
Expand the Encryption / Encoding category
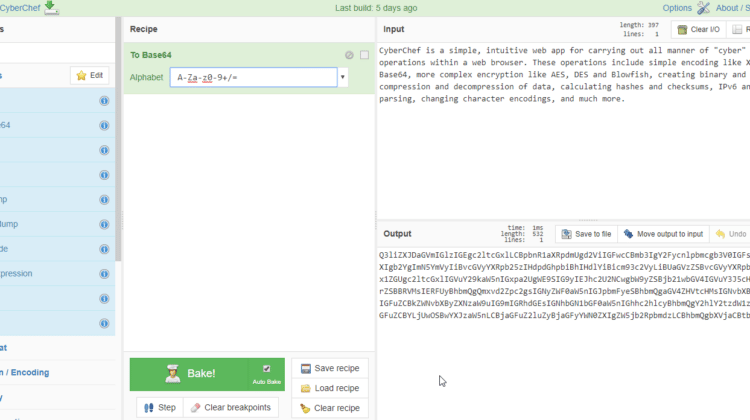tap(28, 373)
